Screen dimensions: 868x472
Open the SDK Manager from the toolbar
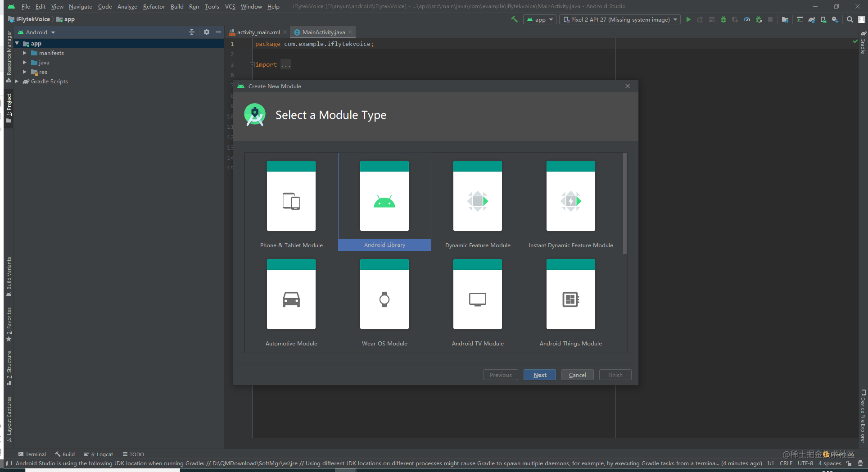click(835, 20)
